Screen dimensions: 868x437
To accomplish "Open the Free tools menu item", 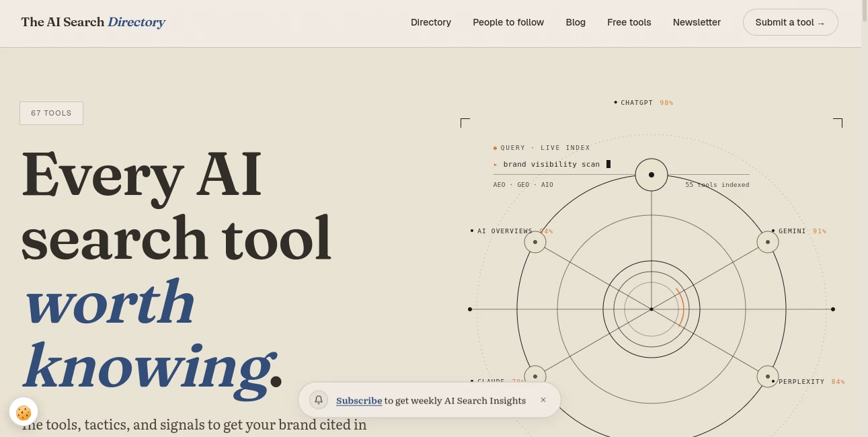I will tap(629, 22).
